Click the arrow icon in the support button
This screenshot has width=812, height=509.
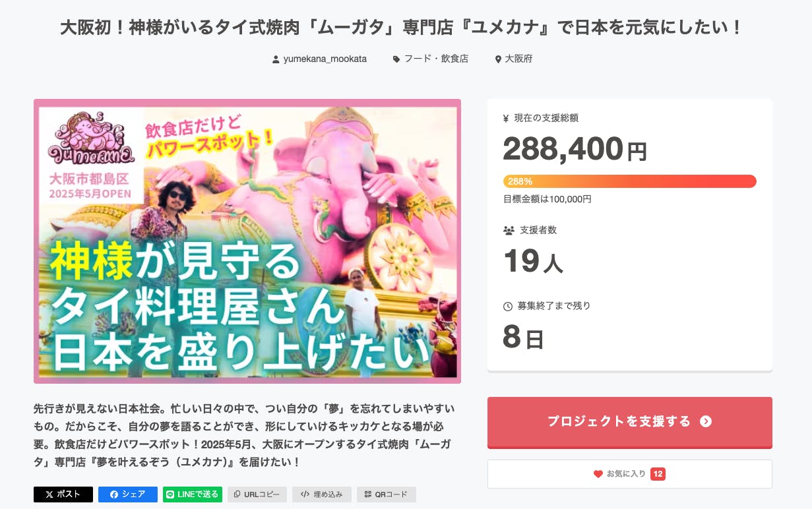[x=706, y=422]
